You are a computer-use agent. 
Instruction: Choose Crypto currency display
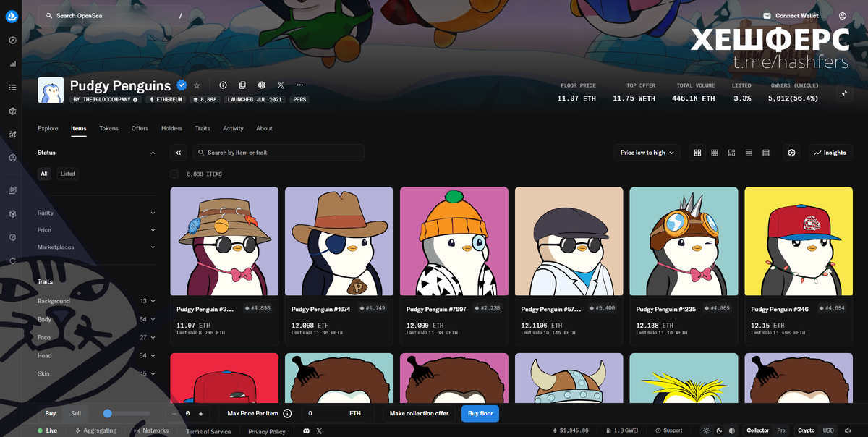(807, 430)
